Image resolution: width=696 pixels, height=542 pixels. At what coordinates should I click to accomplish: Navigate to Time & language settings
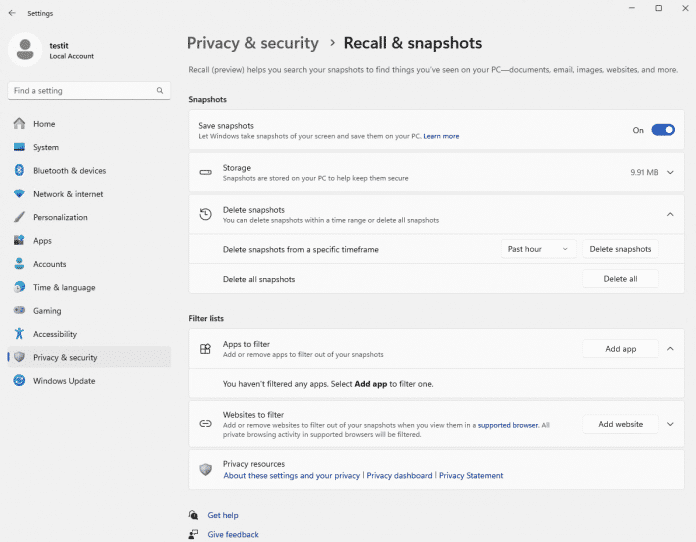point(64,288)
